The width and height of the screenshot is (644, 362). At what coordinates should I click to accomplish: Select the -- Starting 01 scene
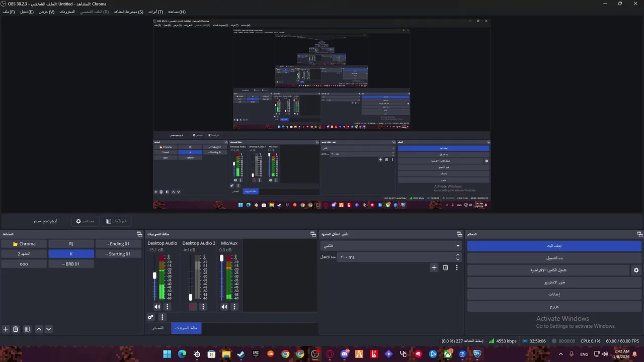click(118, 254)
